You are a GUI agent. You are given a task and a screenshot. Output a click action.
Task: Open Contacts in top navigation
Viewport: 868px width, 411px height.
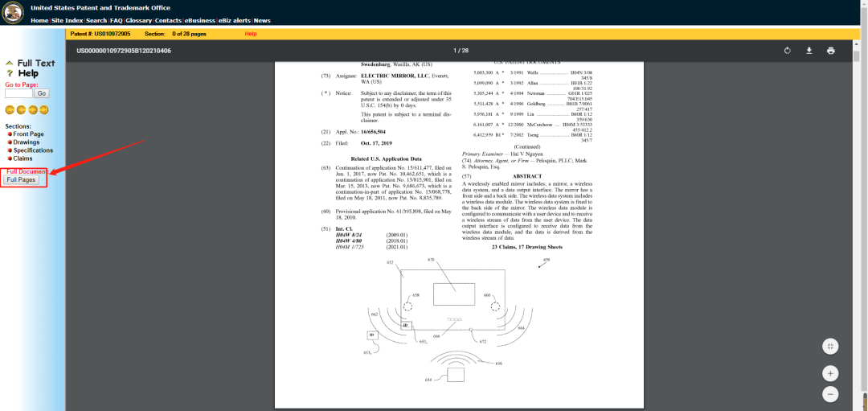(168, 20)
